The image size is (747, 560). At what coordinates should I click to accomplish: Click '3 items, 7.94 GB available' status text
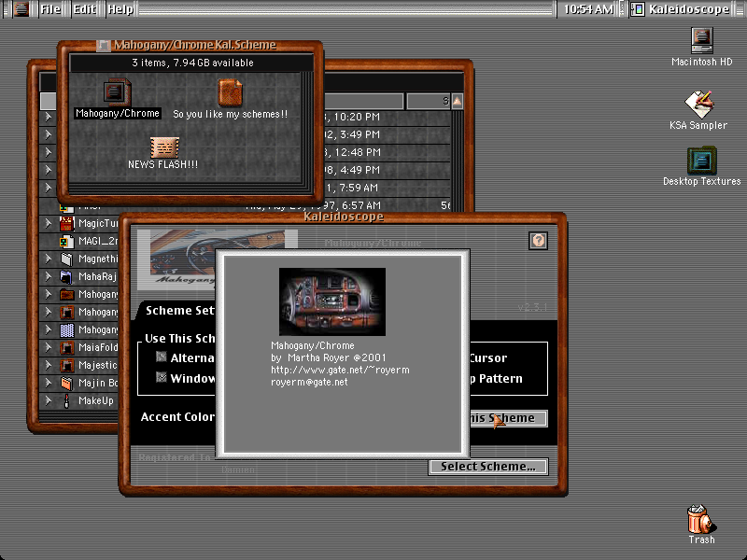(x=192, y=63)
